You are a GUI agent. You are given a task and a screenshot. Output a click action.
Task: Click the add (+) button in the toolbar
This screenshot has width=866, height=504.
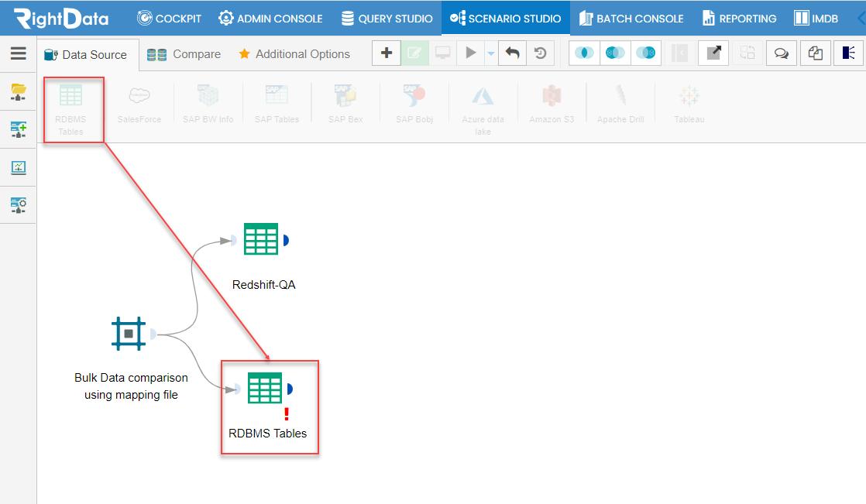[x=386, y=53]
